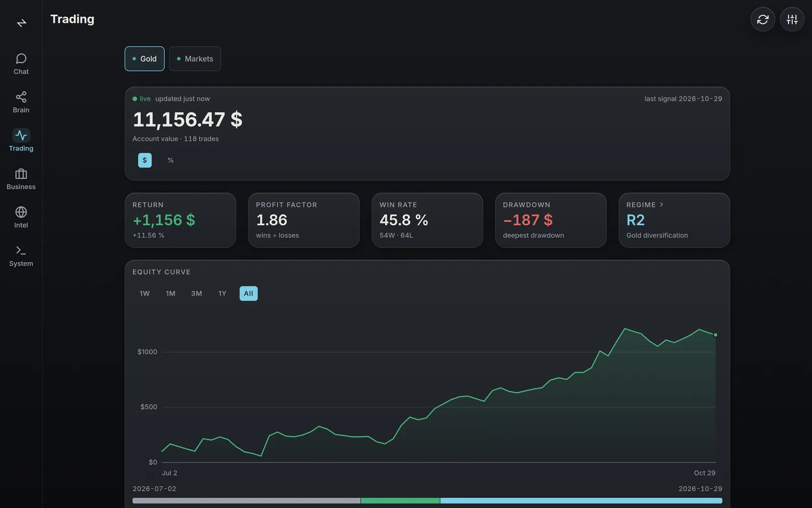The image size is (812, 508).
Task: Click the gray segment of the regime timeline bar
Action: pyautogui.click(x=246, y=501)
